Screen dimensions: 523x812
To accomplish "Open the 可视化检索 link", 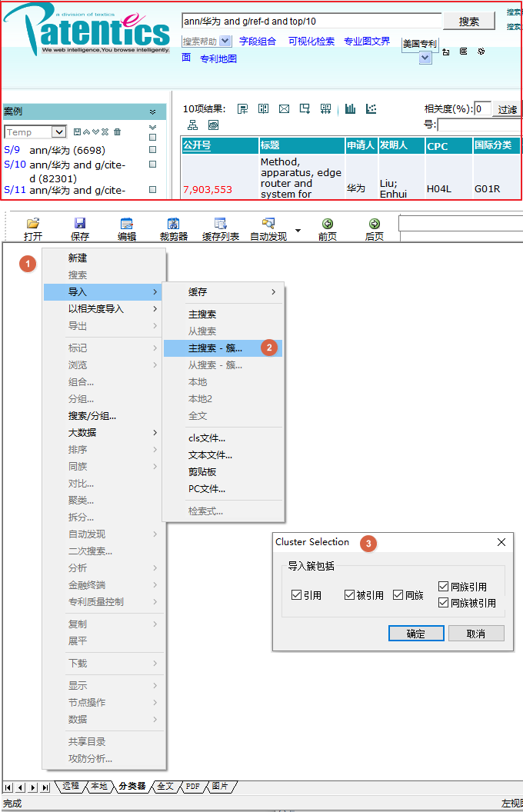I will pyautogui.click(x=311, y=42).
